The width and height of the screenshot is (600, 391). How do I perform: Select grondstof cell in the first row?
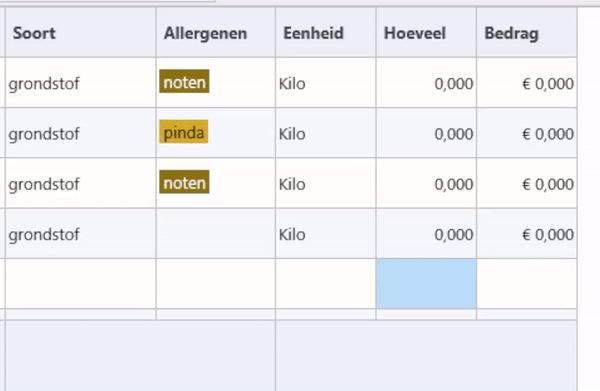coord(81,83)
